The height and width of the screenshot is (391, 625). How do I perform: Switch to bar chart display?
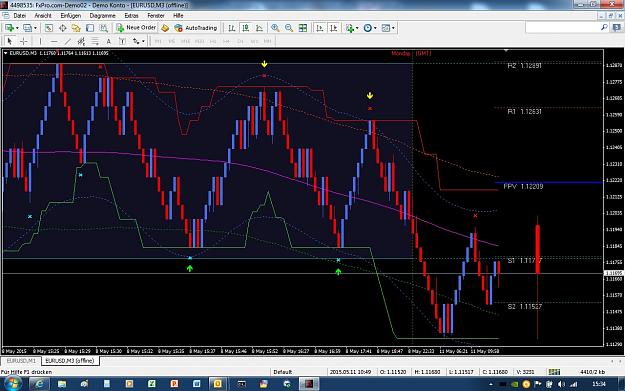(x=232, y=28)
